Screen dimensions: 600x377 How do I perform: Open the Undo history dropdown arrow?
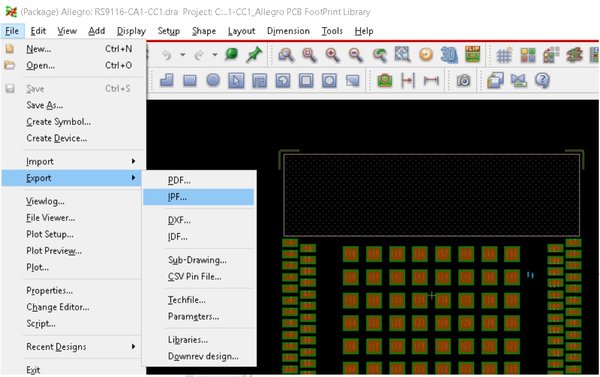(183, 55)
